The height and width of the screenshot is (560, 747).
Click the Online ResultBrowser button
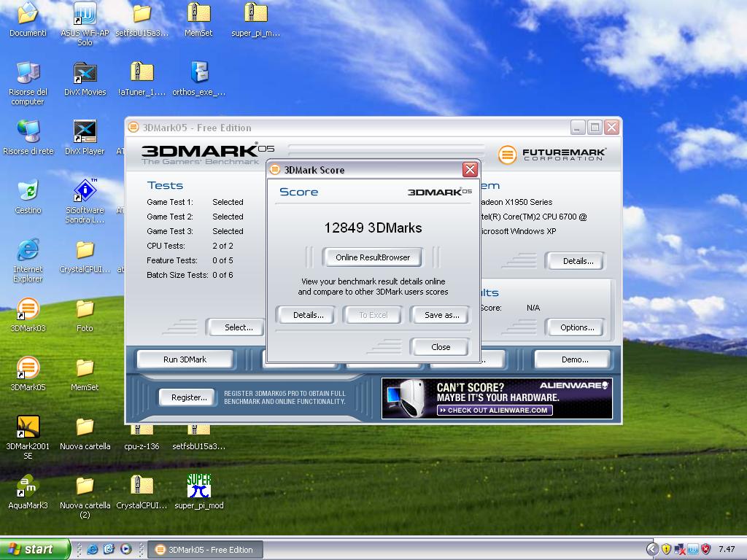tap(373, 257)
